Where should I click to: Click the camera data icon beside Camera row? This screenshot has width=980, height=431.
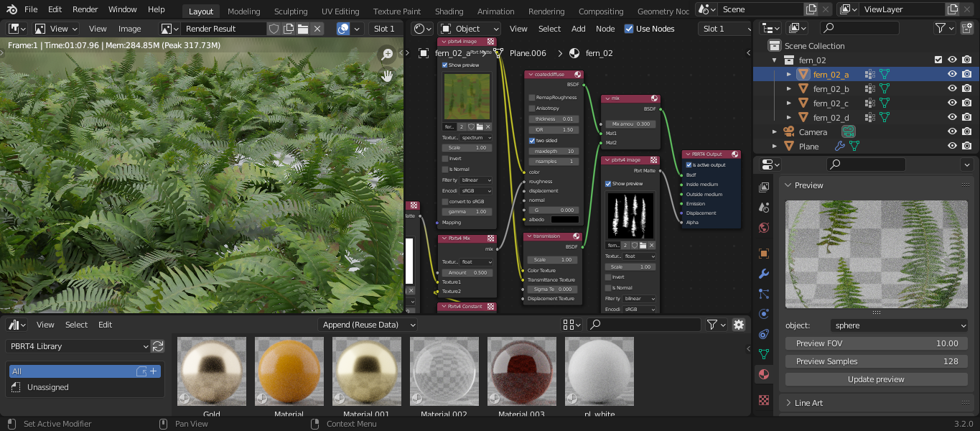(849, 132)
